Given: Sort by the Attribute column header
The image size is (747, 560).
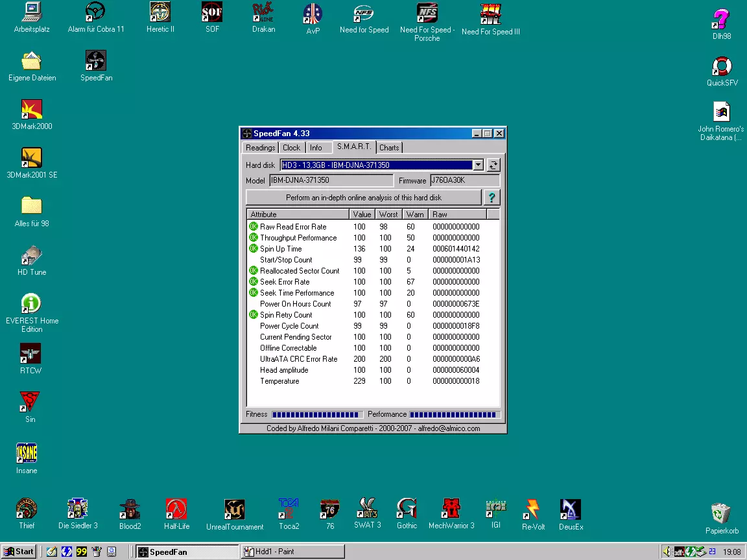Looking at the screenshot, I should (298, 215).
